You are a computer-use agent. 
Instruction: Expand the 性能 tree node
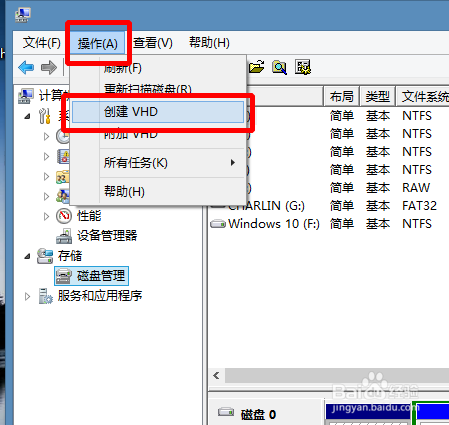click(x=46, y=216)
